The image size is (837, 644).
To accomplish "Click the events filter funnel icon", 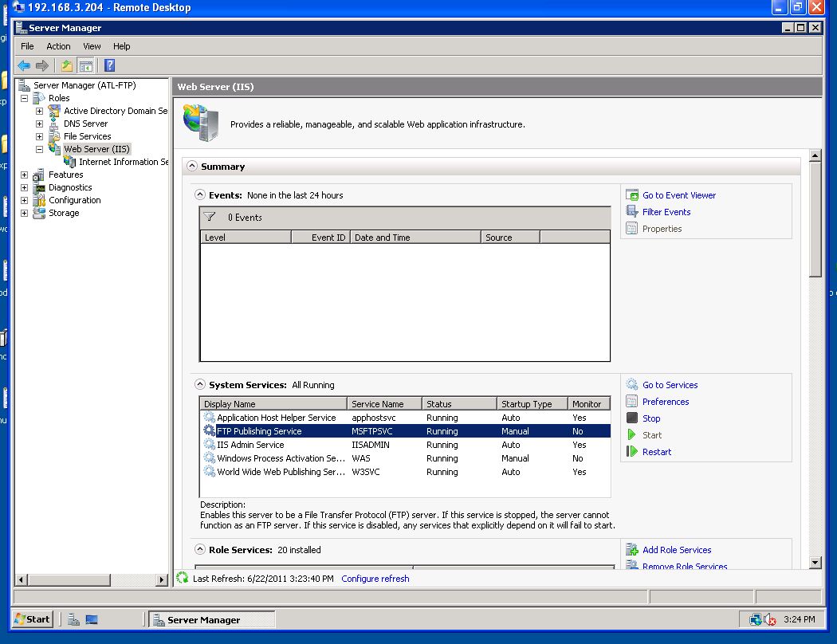I will click(210, 217).
